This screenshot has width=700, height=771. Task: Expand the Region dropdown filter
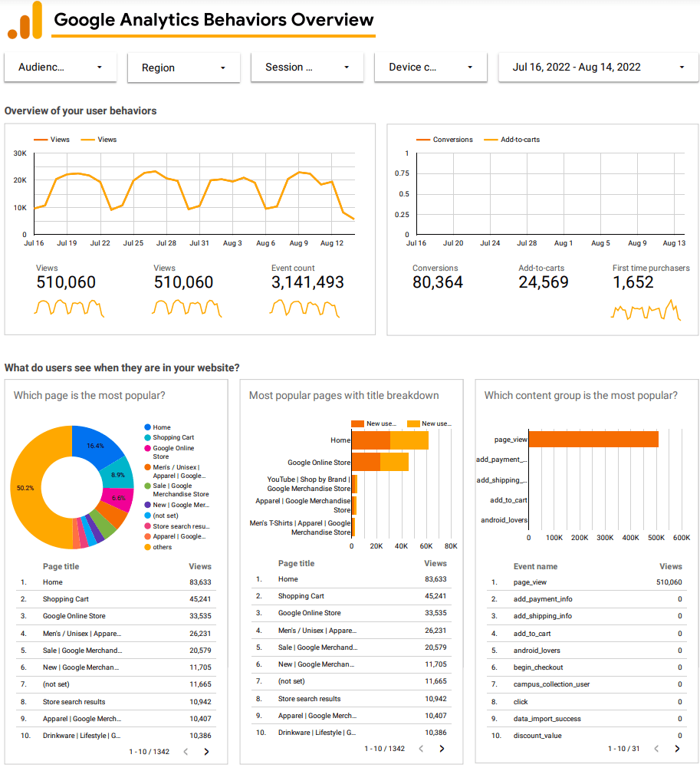coord(184,68)
